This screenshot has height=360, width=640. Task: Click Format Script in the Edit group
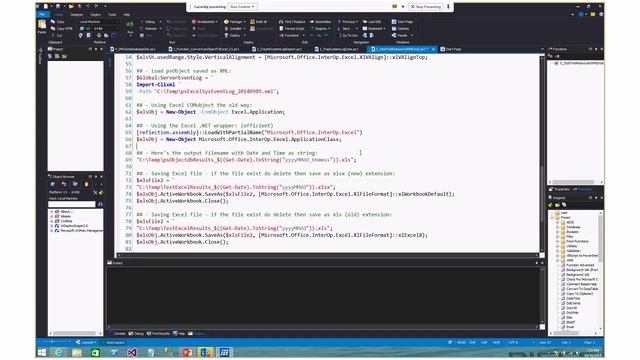[x=291, y=29]
